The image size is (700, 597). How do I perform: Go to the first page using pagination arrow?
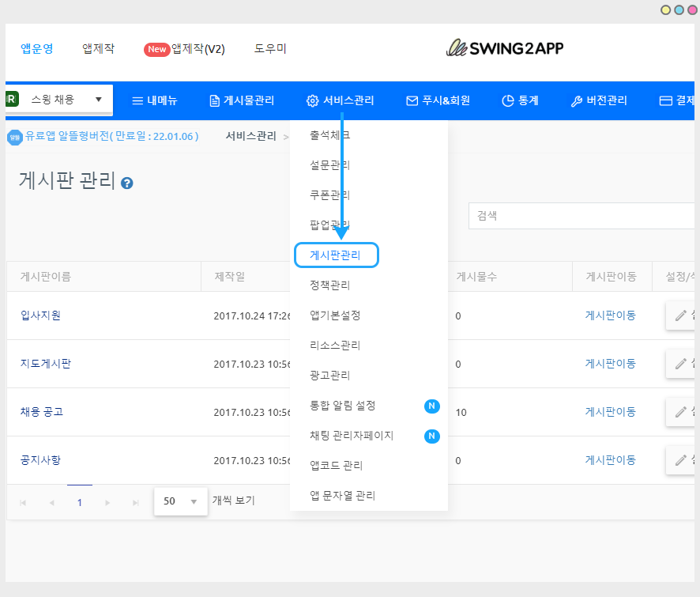[22, 502]
